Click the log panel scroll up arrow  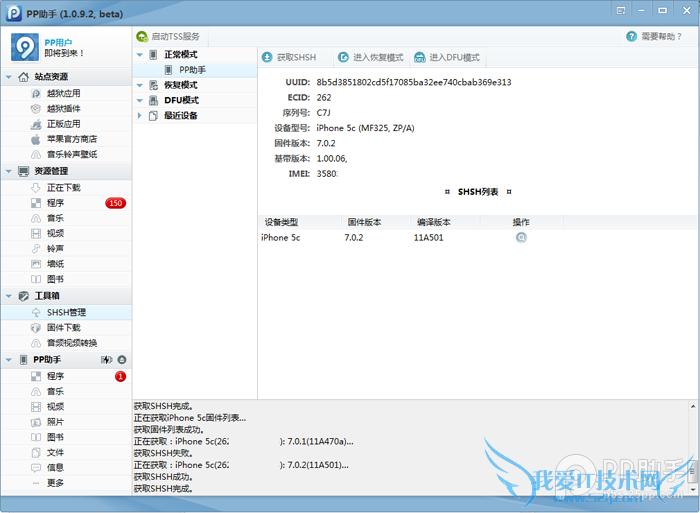pyautogui.click(x=693, y=406)
